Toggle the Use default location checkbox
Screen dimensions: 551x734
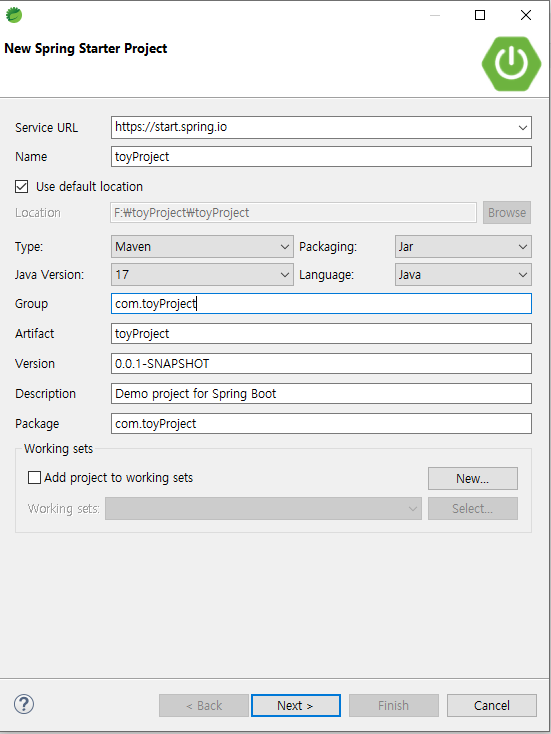point(22,187)
